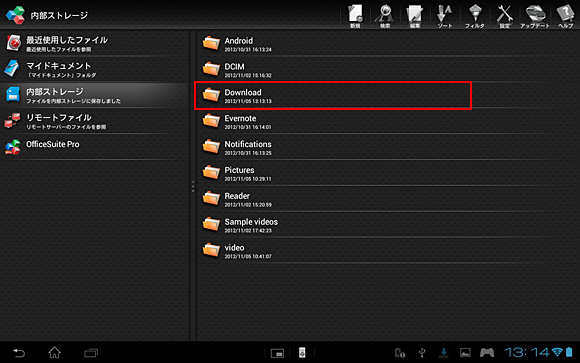Open the Pictures folder name
The width and height of the screenshot is (580, 363).
[x=239, y=170]
